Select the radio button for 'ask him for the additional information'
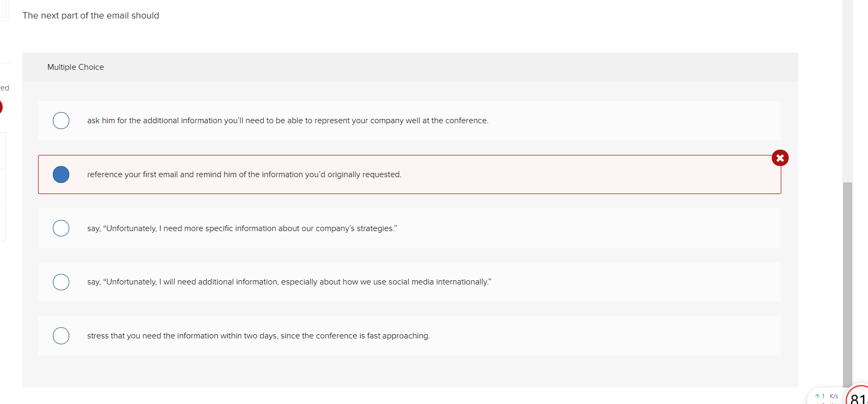Viewport: 868px width, 404px height. point(61,121)
